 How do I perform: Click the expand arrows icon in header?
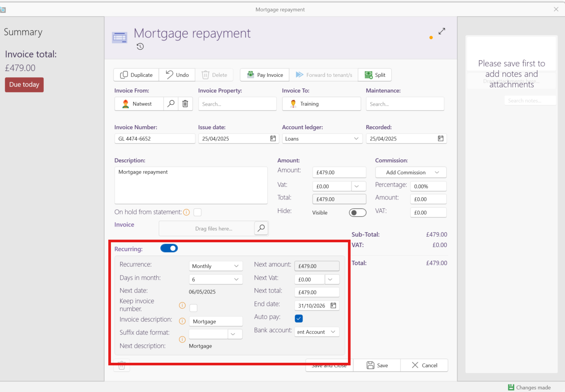[442, 31]
